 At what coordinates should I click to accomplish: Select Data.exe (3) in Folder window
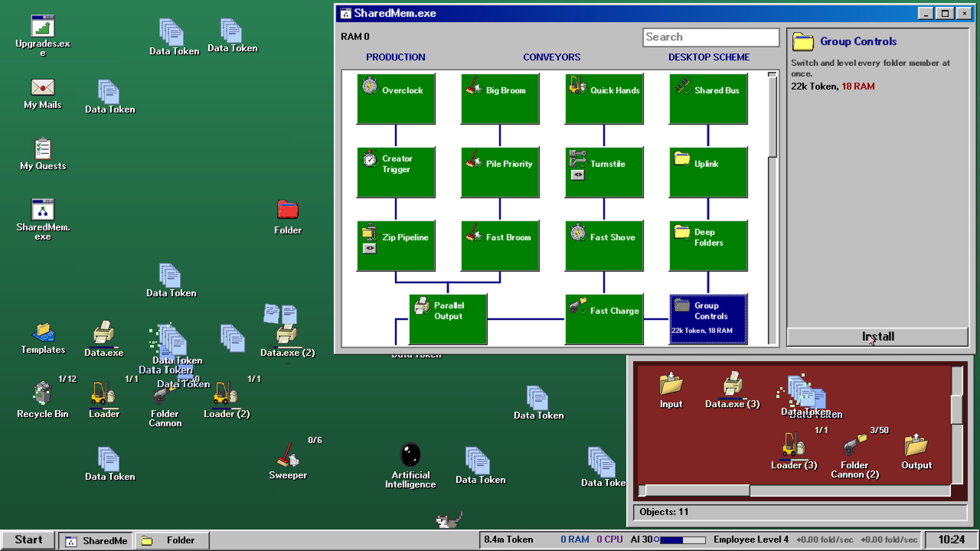tap(732, 390)
